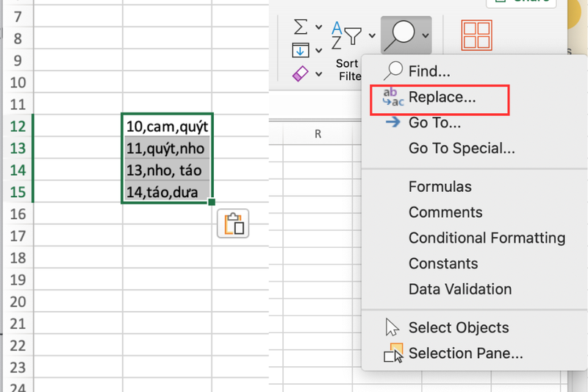The width and height of the screenshot is (588, 392).
Task: Click cell containing 14,táo,dưa
Action: [x=168, y=192]
